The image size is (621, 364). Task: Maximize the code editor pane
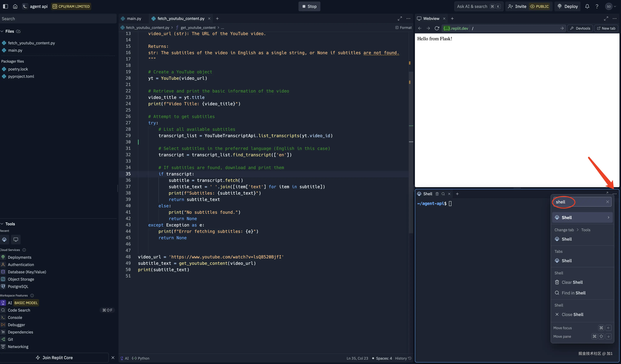click(400, 19)
